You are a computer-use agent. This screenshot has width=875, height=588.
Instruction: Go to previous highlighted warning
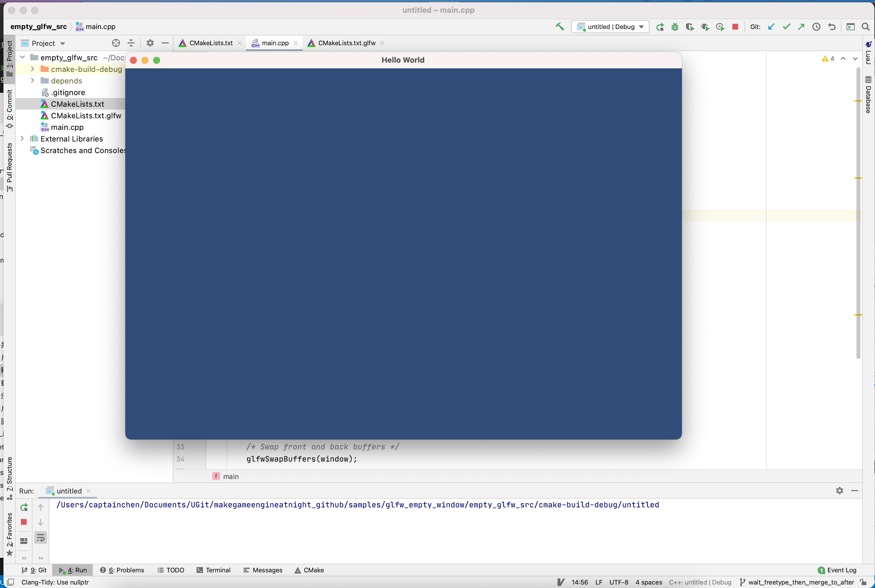click(843, 59)
